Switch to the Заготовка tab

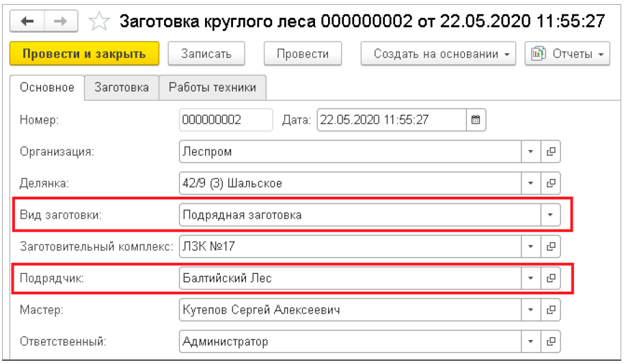click(122, 87)
